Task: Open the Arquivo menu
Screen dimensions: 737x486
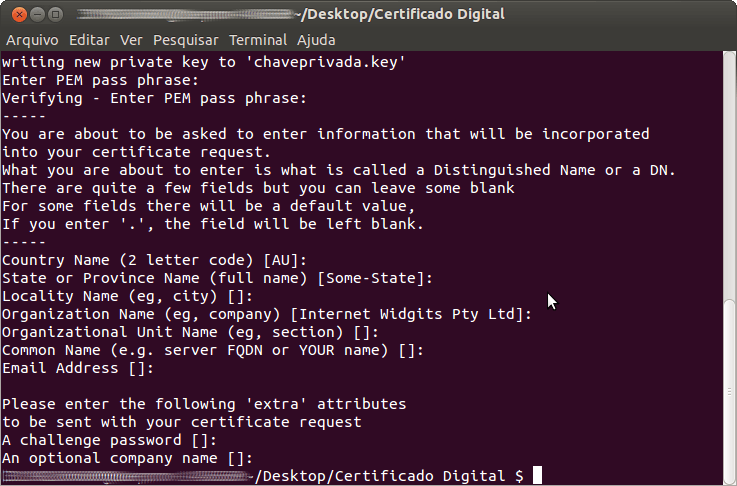Action: coord(32,40)
